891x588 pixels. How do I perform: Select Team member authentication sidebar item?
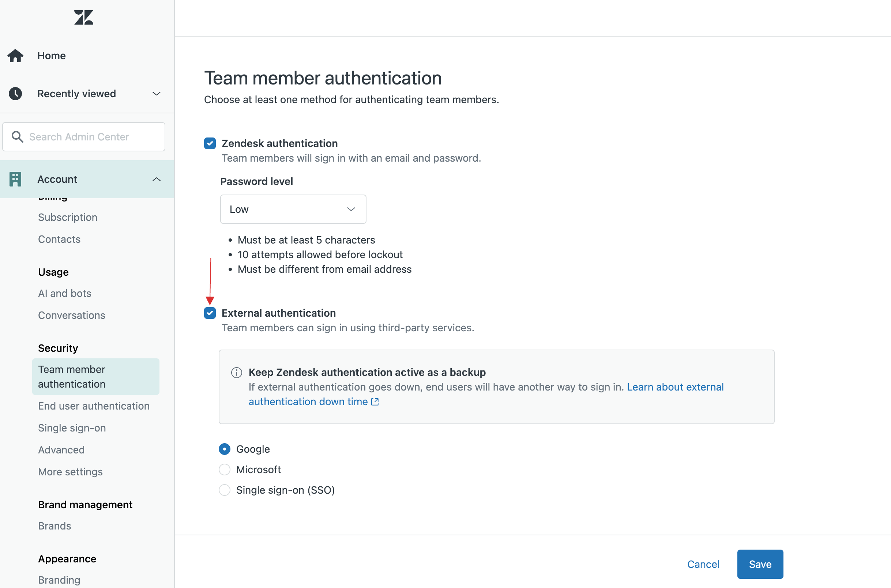click(x=95, y=377)
